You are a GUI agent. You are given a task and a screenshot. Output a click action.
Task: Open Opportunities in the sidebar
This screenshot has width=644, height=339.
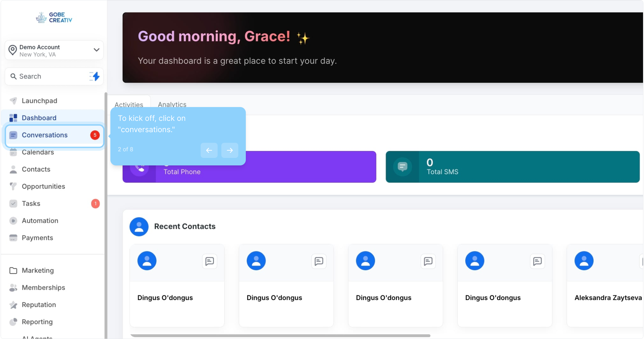point(43,186)
